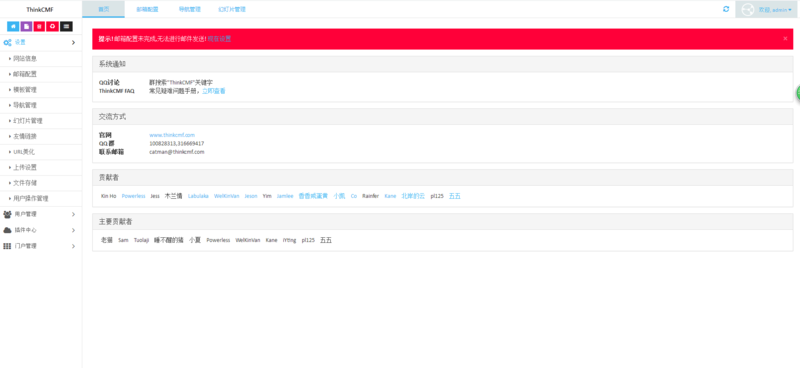The image size is (800, 368).
Task: Click the purple document shortcut icon
Action: (x=26, y=26)
